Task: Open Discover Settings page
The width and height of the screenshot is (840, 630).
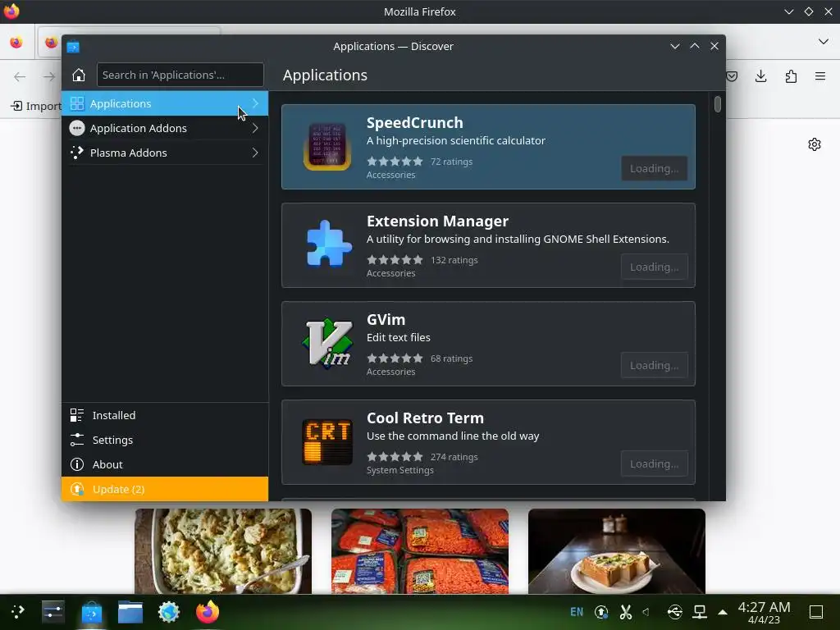Action: (x=165, y=440)
